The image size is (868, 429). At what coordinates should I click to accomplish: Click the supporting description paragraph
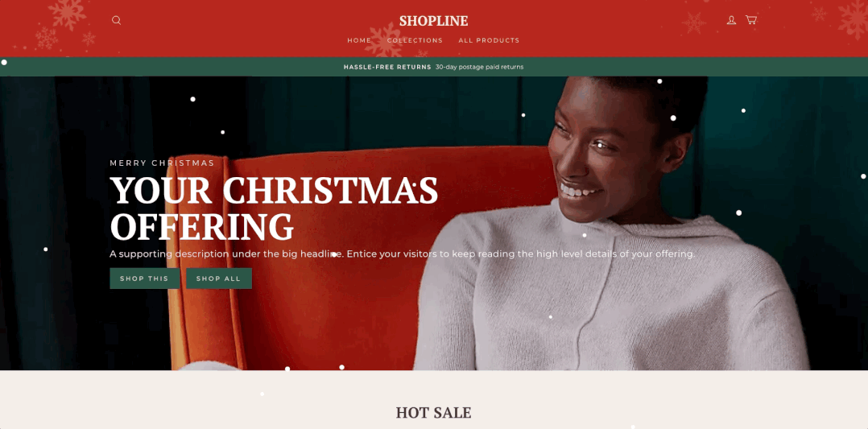[403, 254]
